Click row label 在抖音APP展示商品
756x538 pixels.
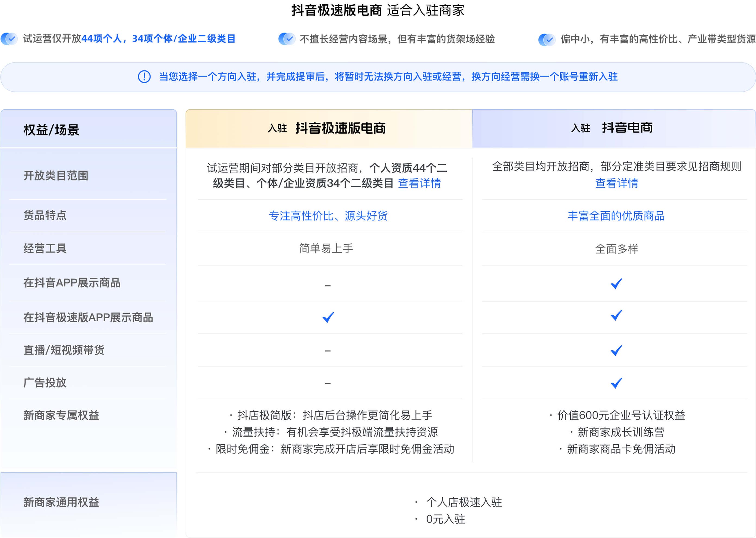tap(72, 283)
